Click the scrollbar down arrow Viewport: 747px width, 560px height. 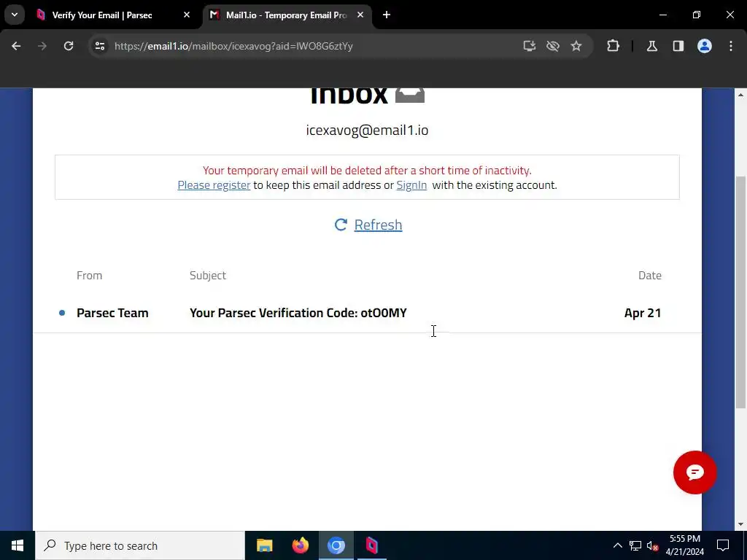[x=740, y=524]
